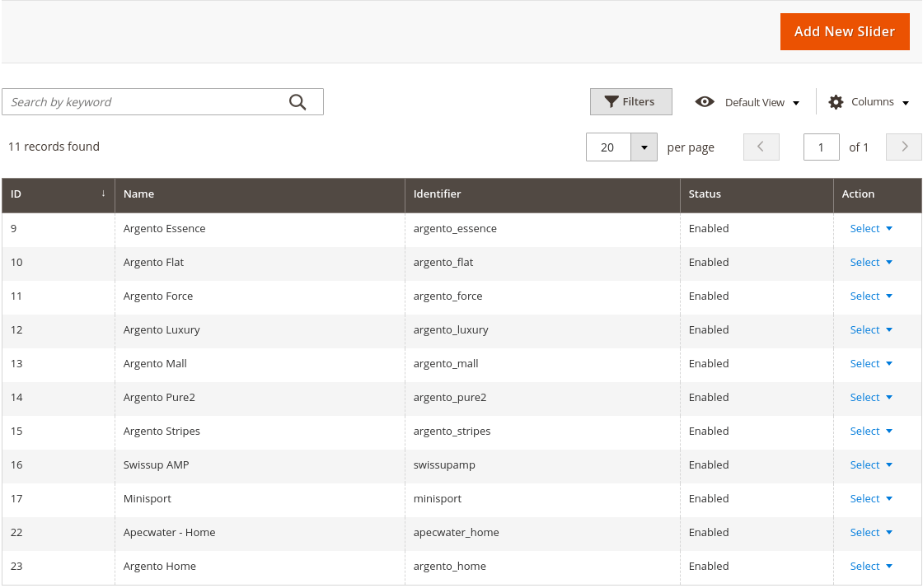Screen dimensions: 923x588
Task: Open Select action for Argento Luxury
Action: pos(871,330)
